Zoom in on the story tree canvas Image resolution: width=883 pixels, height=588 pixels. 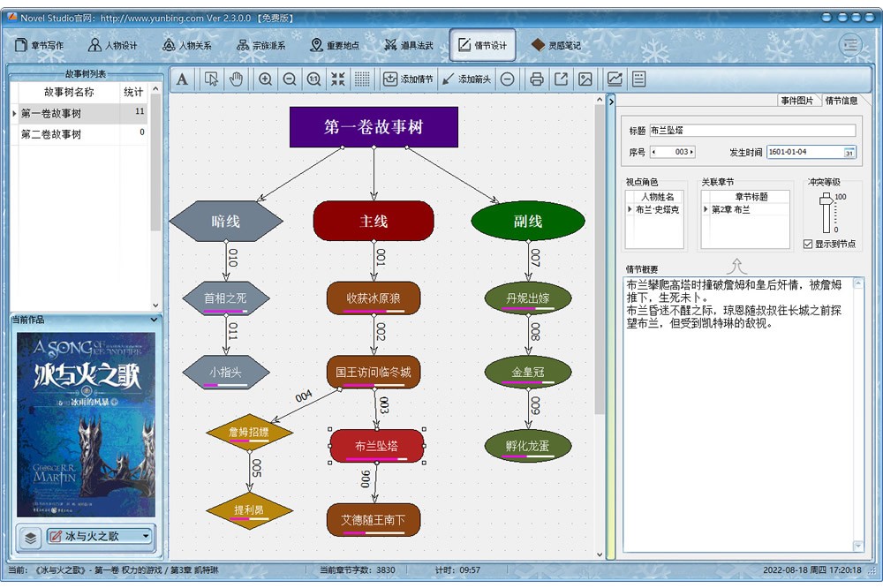point(265,79)
